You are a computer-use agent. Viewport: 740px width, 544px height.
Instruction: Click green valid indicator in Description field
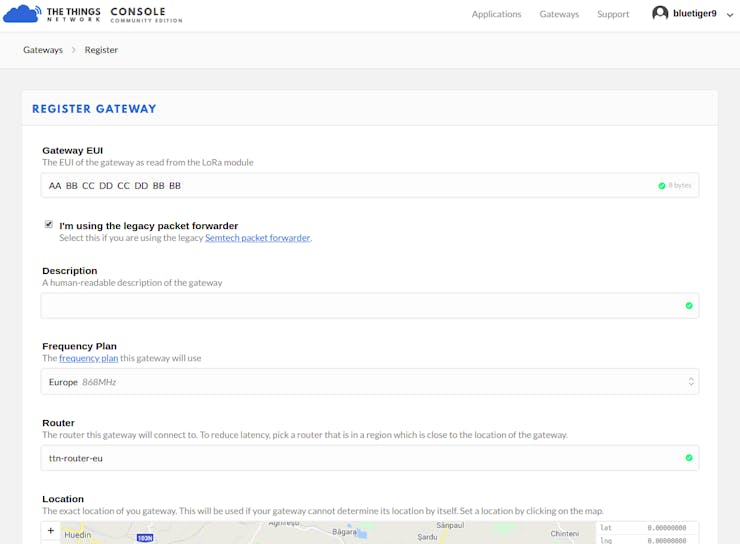click(689, 306)
